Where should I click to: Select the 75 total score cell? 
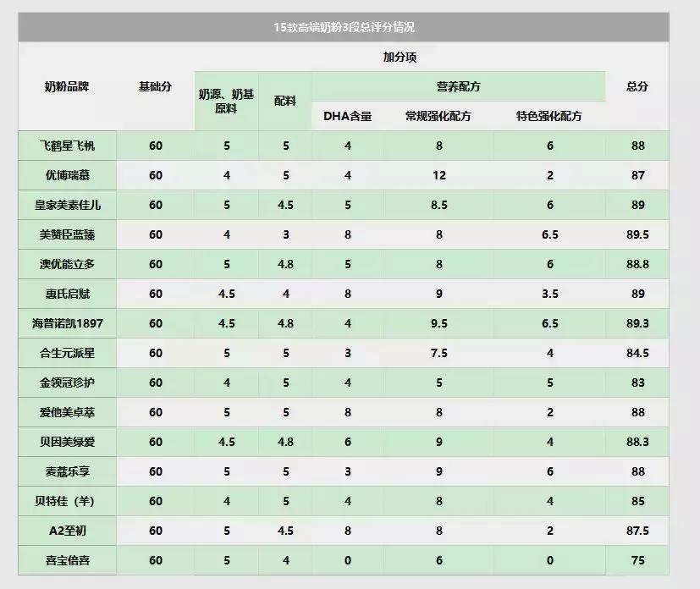click(x=637, y=559)
